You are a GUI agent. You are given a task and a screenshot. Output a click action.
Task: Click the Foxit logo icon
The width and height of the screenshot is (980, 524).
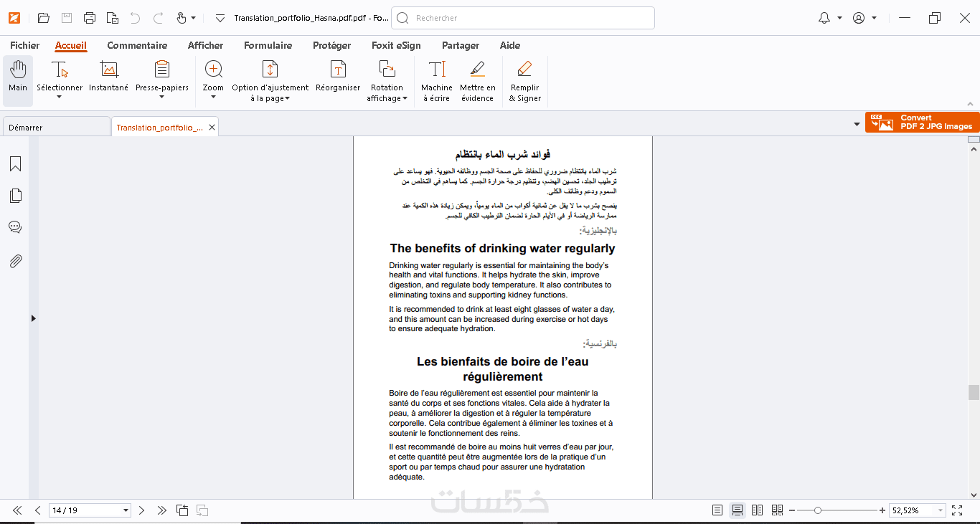point(15,18)
